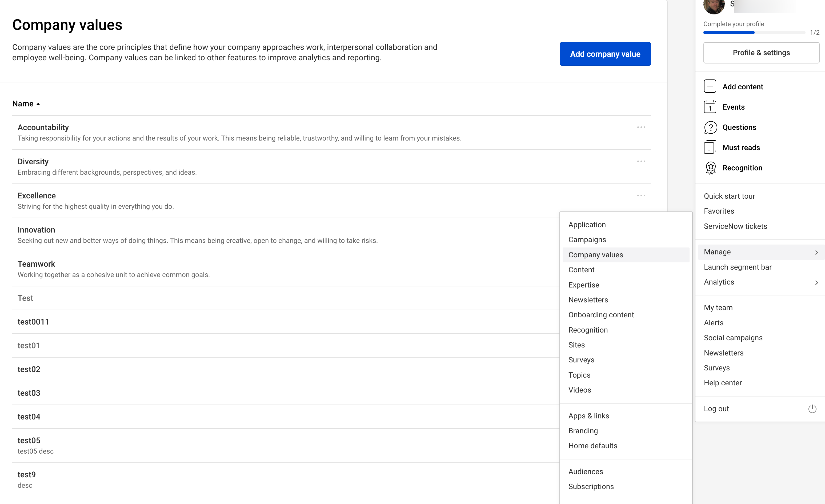Open the Excellence row three-dot menu
This screenshot has width=825, height=504.
pyautogui.click(x=641, y=195)
